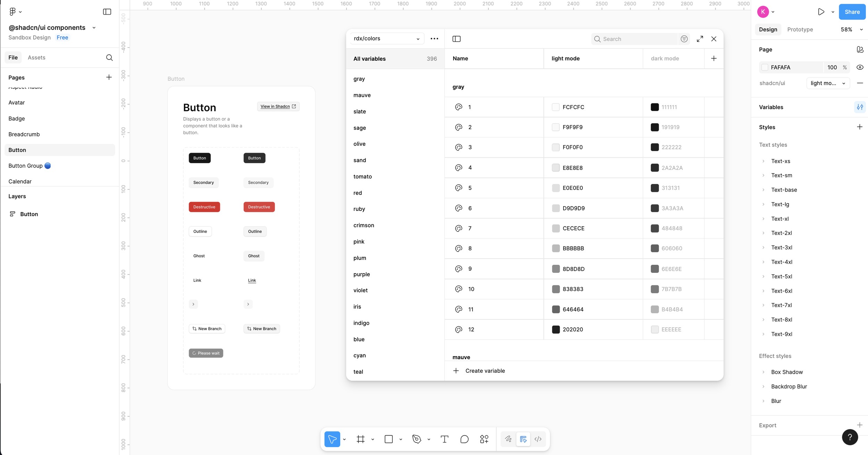Minimize the left UI panel
The width and height of the screenshot is (868, 455).
107,12
